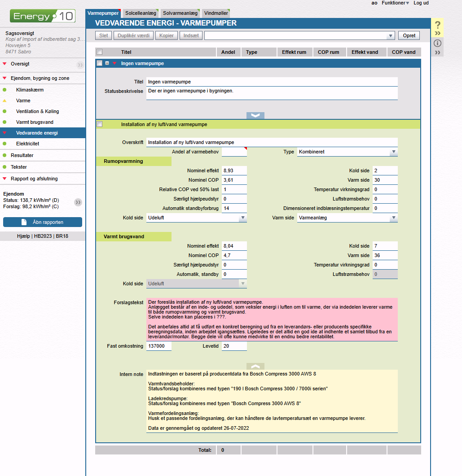Expand details with chevron below Statusbeskrivelse
The height and width of the screenshot is (476, 462).
pyautogui.click(x=255, y=115)
